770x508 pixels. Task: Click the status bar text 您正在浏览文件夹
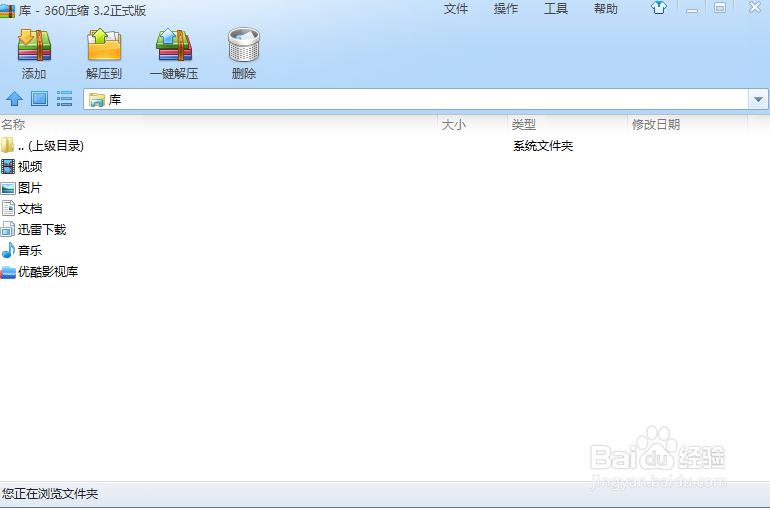pyautogui.click(x=50, y=494)
